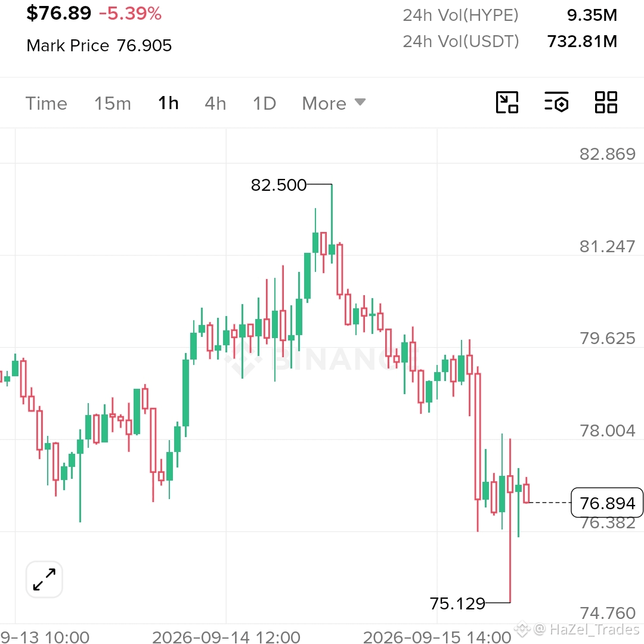Expand the More timeframes dropdown

tap(333, 103)
